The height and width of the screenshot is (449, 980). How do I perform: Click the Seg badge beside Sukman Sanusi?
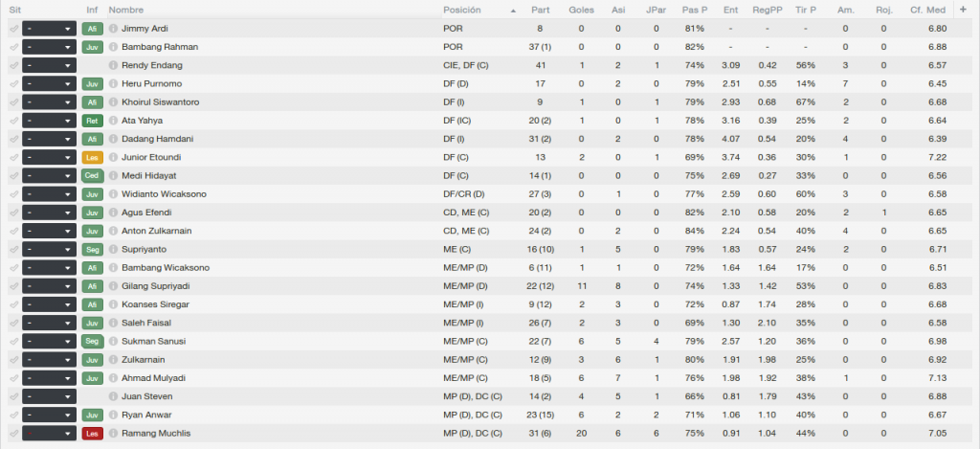pyautogui.click(x=93, y=342)
